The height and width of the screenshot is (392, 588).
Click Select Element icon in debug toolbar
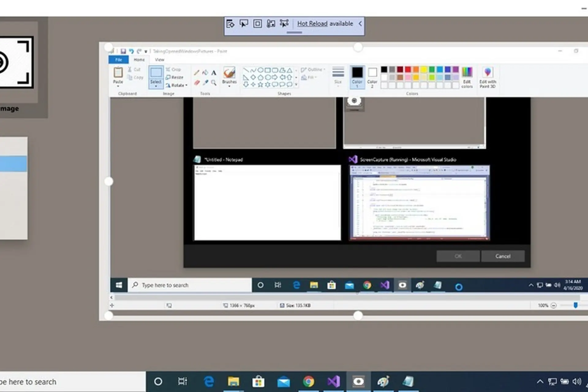(x=244, y=24)
